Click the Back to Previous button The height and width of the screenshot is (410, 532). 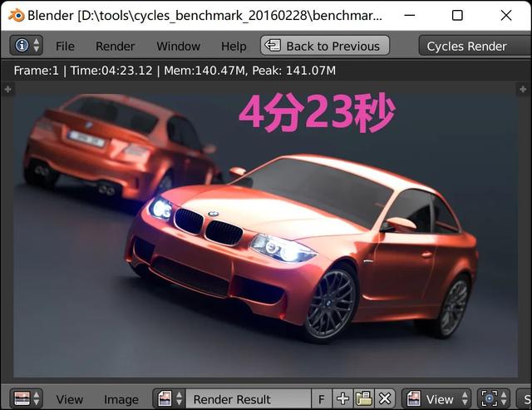tap(325, 46)
